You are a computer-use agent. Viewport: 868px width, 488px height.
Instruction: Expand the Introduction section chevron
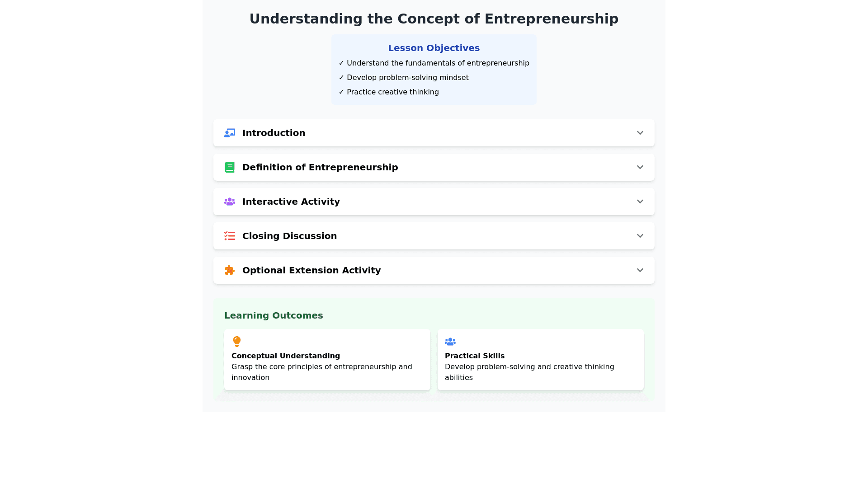pos(640,133)
